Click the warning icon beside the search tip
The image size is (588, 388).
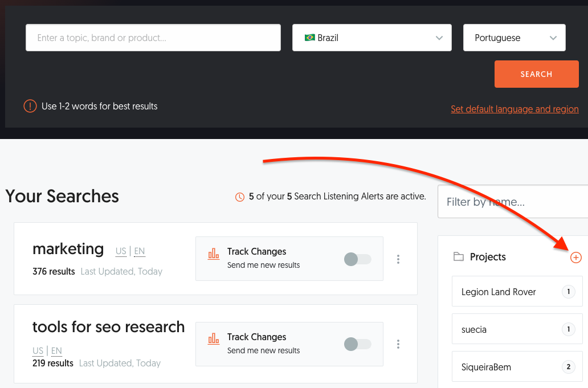click(x=30, y=106)
